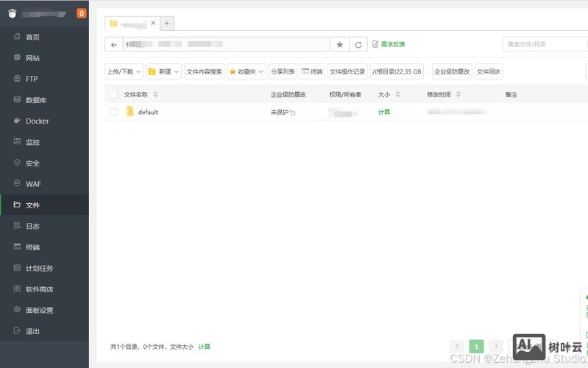Click the FTP sidebar icon

(17, 79)
